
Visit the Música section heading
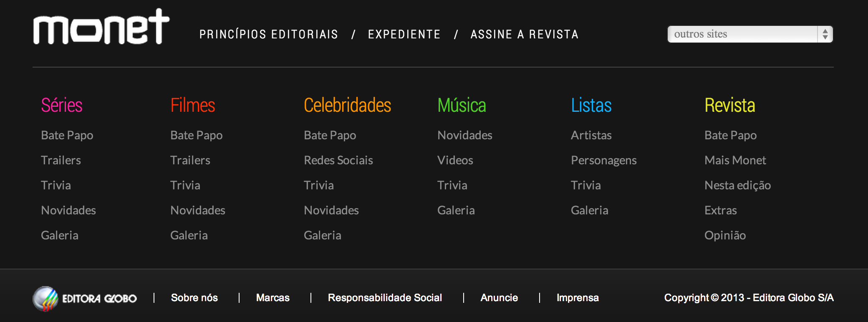pos(462,105)
